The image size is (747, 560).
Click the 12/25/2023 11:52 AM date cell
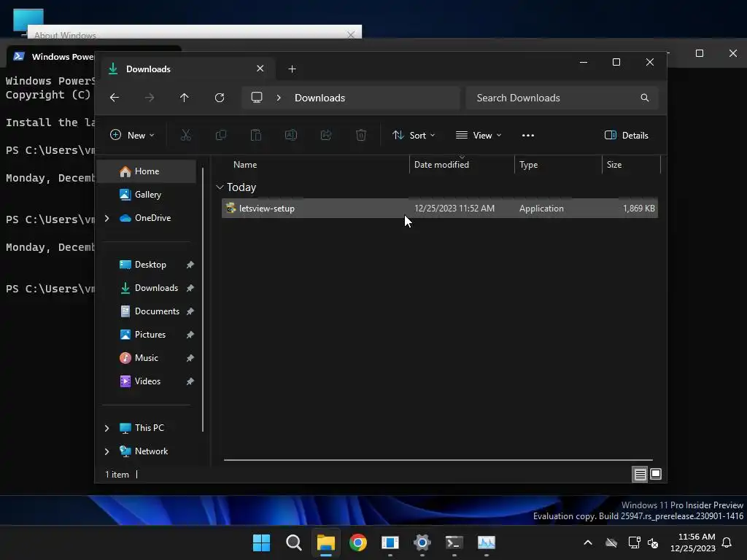coord(454,208)
